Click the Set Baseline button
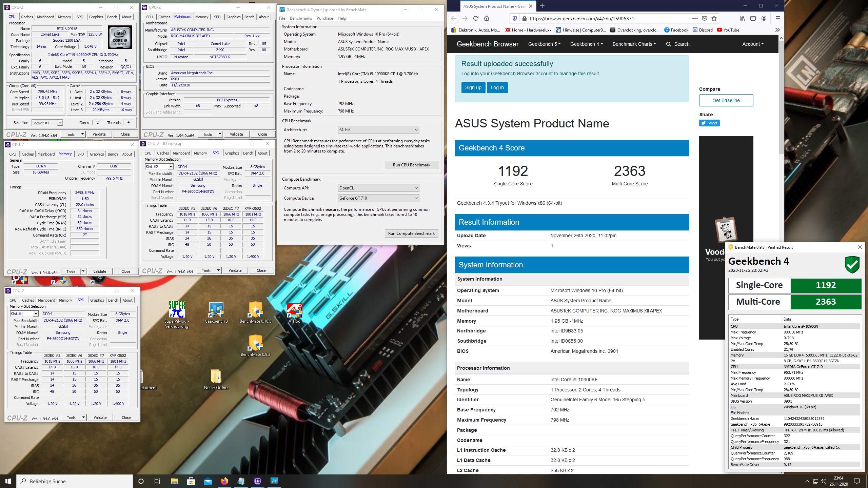Image resolution: width=868 pixels, height=488 pixels. (726, 100)
